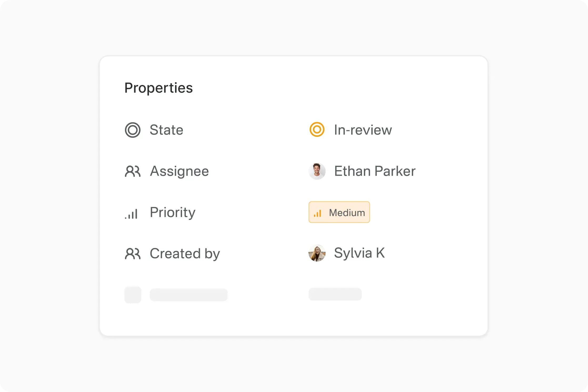Click the orange Medium priority badge
The image size is (588, 392).
339,212
